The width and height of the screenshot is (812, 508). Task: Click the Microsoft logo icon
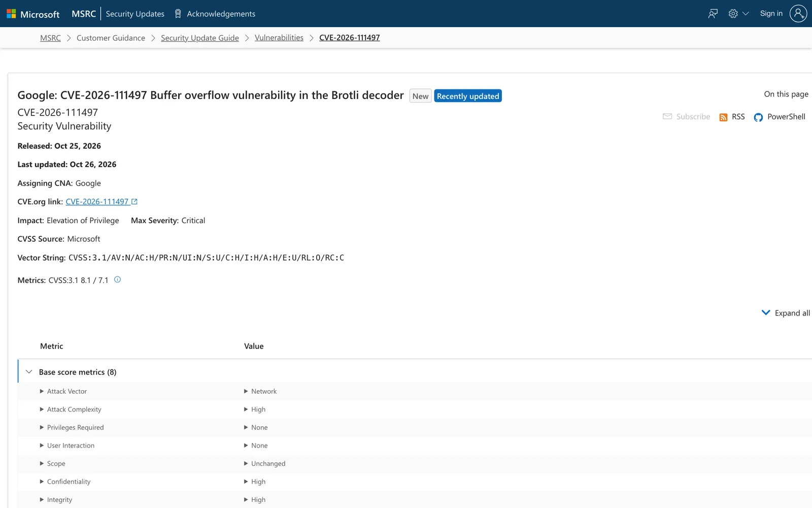pyautogui.click(x=11, y=14)
